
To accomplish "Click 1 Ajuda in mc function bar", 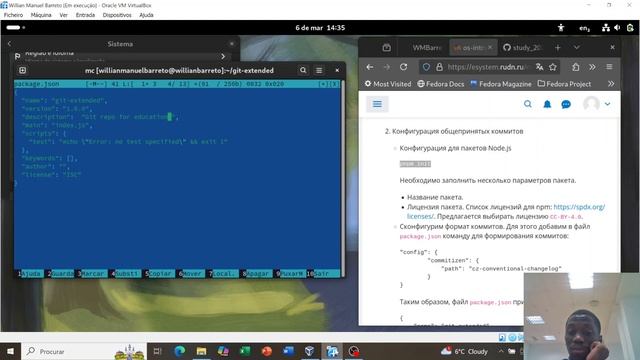I will pyautogui.click(x=30, y=273).
